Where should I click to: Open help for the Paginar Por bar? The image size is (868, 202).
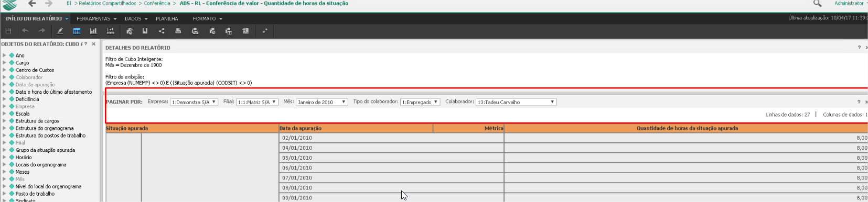point(859,102)
